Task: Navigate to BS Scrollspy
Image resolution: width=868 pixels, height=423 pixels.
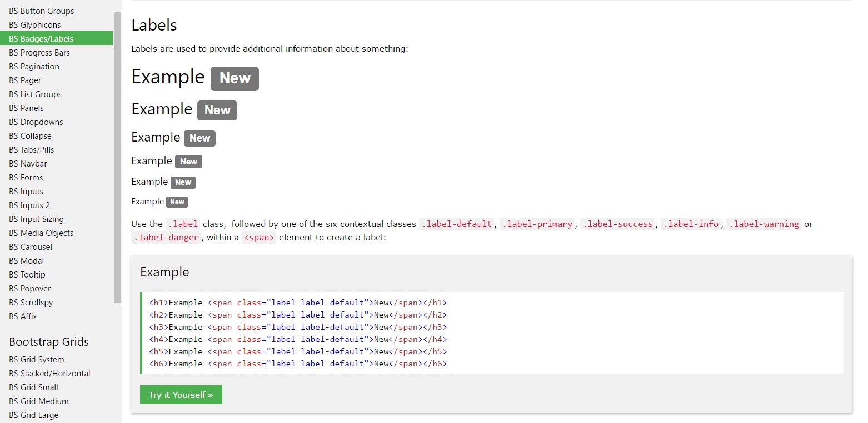Action: point(31,303)
